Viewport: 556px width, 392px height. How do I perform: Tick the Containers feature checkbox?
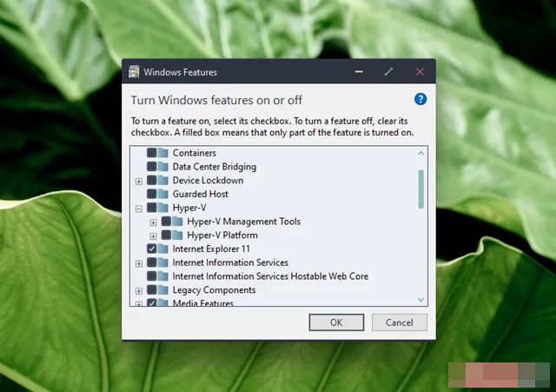click(x=152, y=153)
